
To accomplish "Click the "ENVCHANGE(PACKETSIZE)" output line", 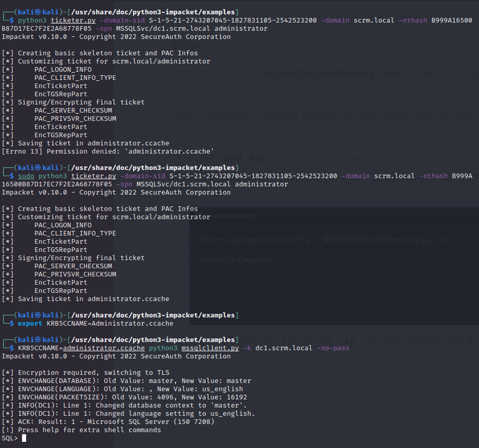I will pyautogui.click(x=124, y=397).
